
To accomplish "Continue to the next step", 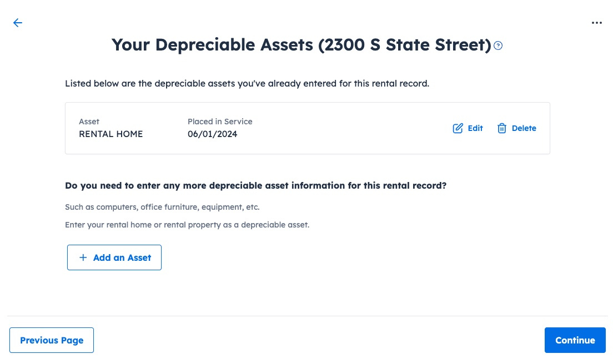I will point(575,340).
